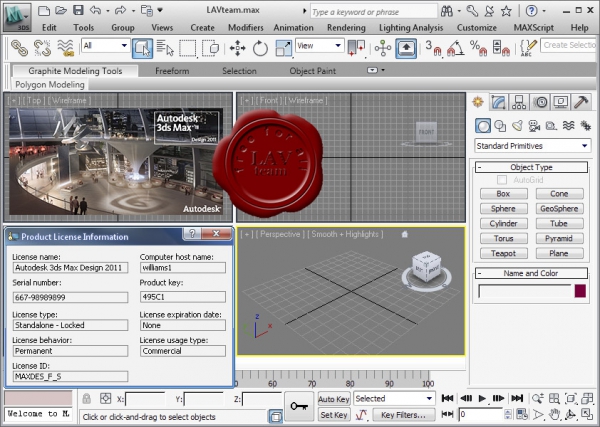Open Standard Primitives category dropdown
Viewport: 600px width, 427px height.
click(532, 146)
